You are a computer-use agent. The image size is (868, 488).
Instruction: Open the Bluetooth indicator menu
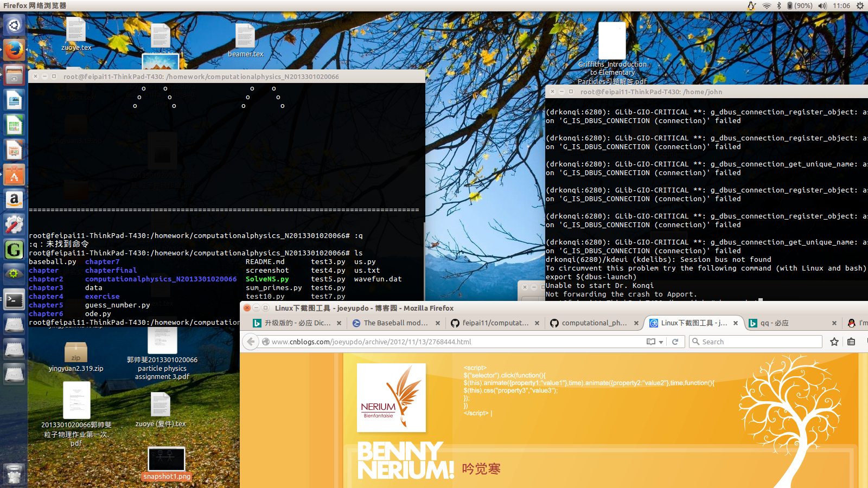(x=779, y=6)
